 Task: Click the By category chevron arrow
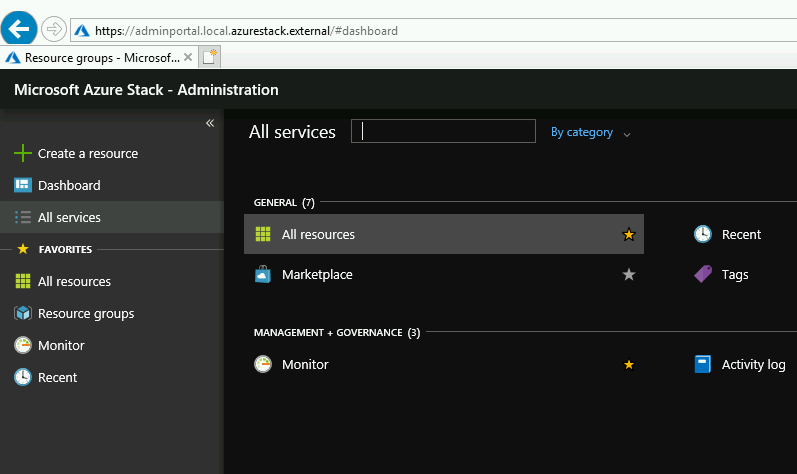627,135
